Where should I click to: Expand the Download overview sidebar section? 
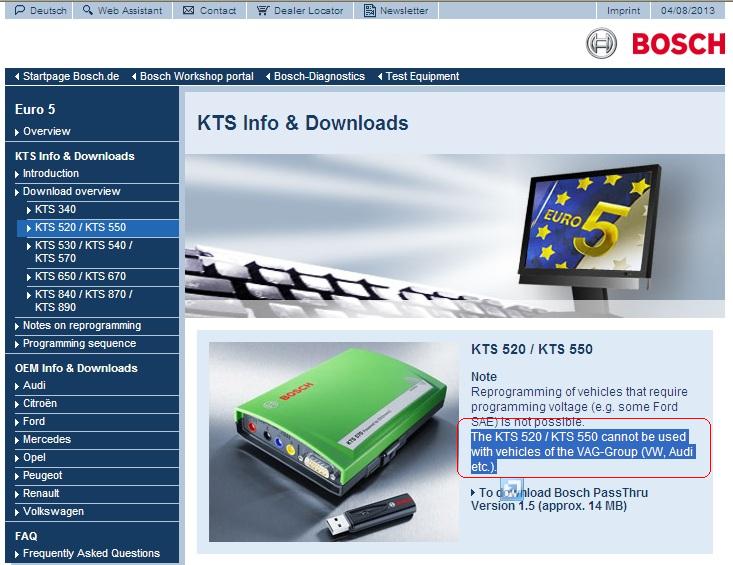point(71,191)
